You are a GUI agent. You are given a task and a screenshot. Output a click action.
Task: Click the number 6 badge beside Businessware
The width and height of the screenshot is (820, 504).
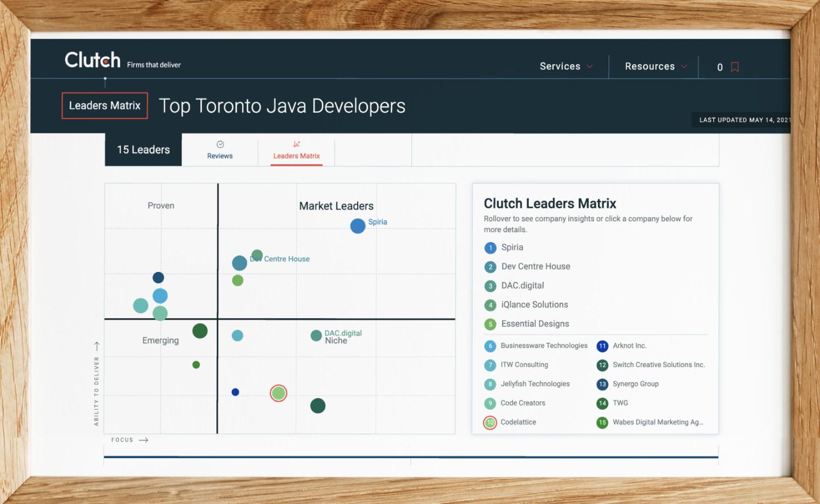(490, 346)
